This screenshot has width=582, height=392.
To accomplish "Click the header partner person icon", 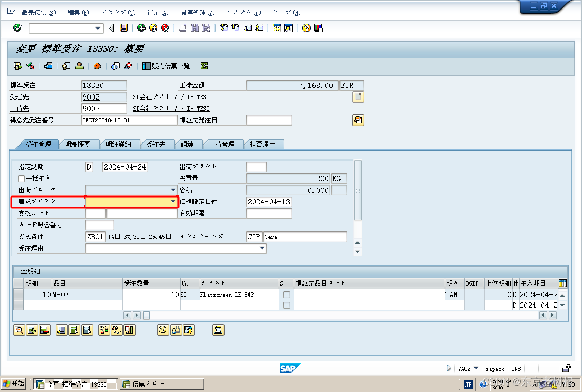I will coord(79,66).
